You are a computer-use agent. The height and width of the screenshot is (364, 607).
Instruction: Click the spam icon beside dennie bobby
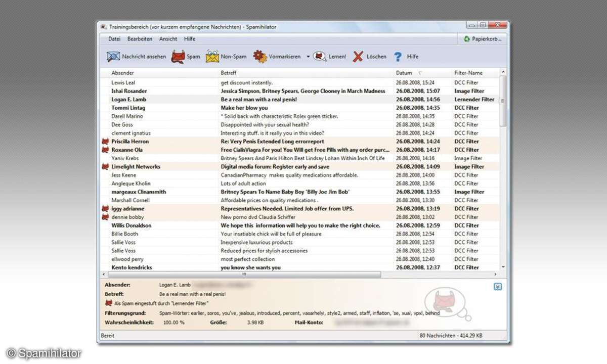(x=105, y=217)
